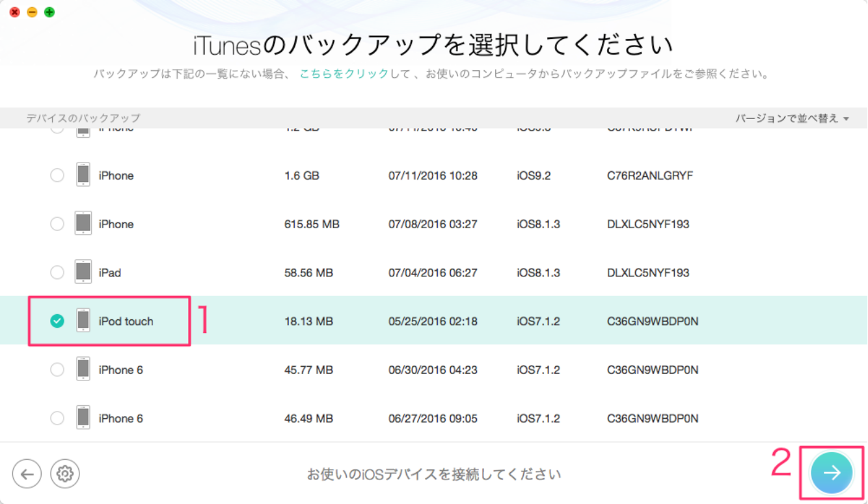Go back with the left arrow button

(27, 474)
